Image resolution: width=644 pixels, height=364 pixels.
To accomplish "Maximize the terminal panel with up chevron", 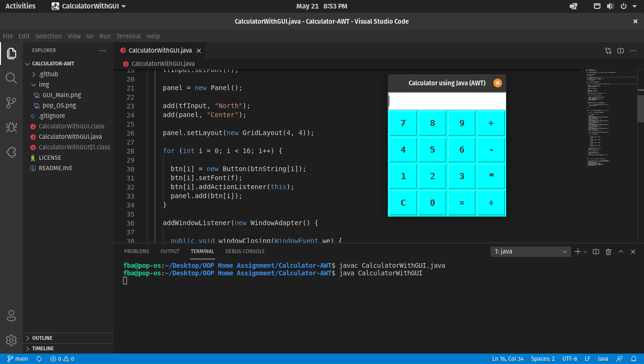I will click(621, 252).
